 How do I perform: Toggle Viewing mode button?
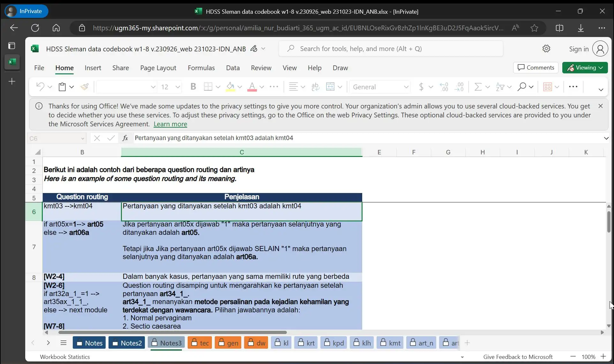pos(585,68)
